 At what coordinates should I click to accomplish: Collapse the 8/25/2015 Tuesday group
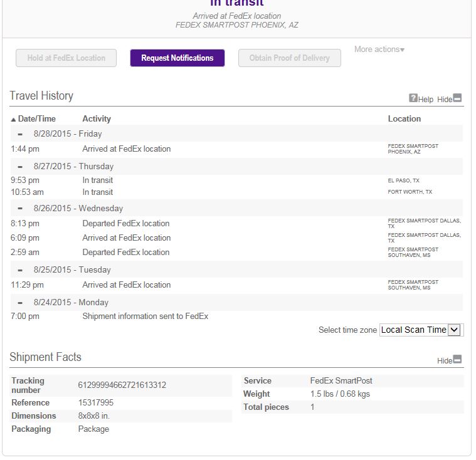[20, 270]
